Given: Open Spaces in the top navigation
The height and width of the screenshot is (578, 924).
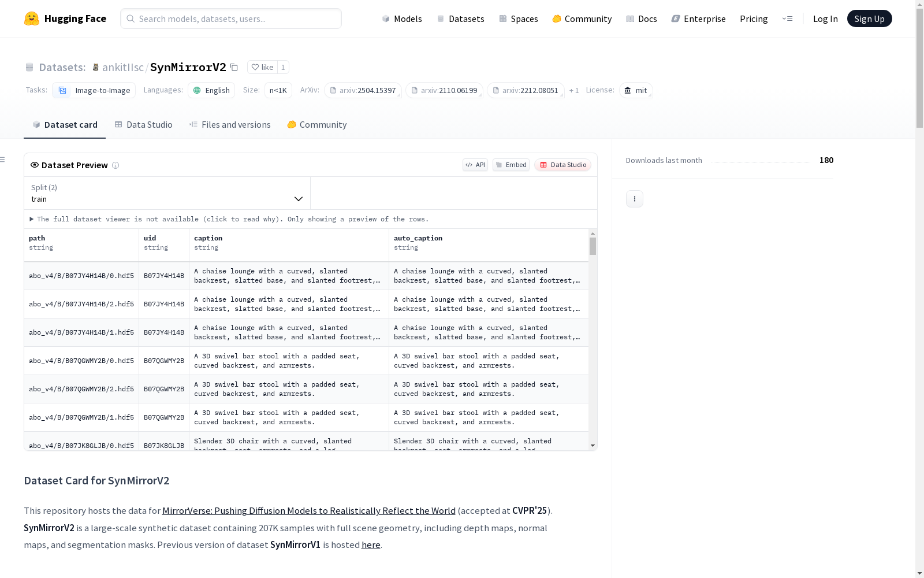Looking at the screenshot, I should [x=519, y=18].
